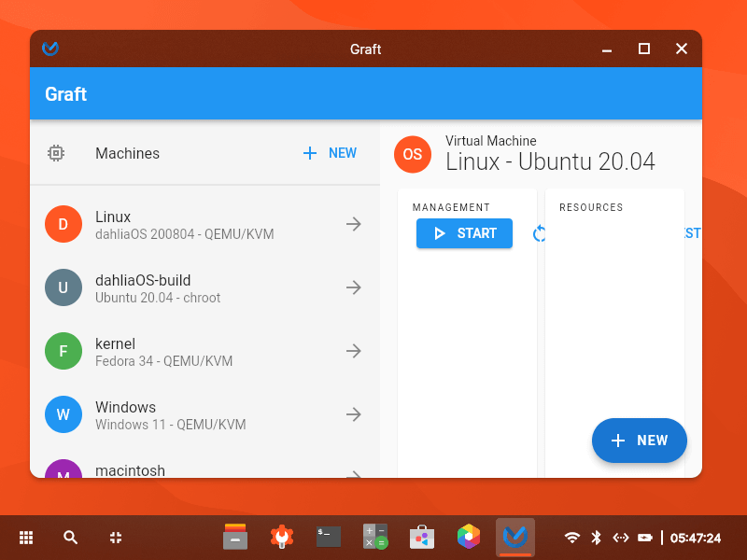Viewport: 747px width, 560px height.
Task: Click the "RESOURCES" card heading
Action: pyautogui.click(x=591, y=207)
